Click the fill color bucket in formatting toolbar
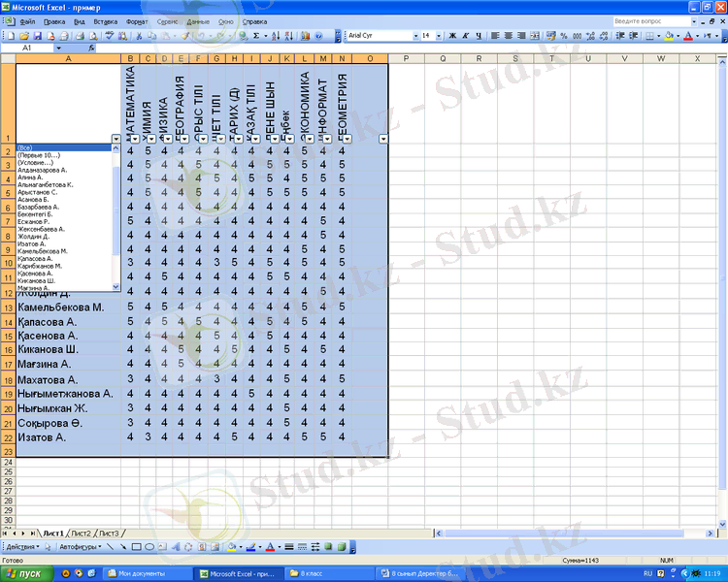This screenshot has width=728, height=582. tap(669, 36)
